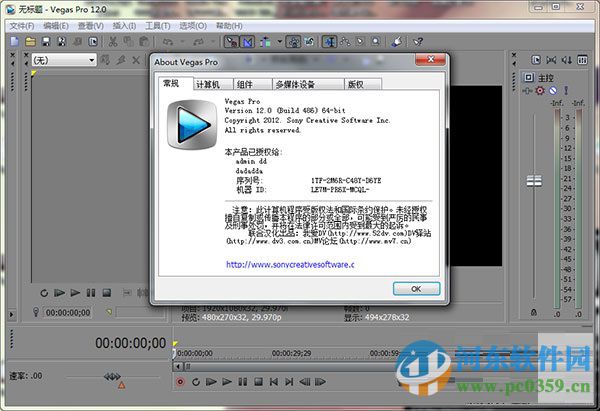Toggle Master bus mute icon

click(553, 91)
